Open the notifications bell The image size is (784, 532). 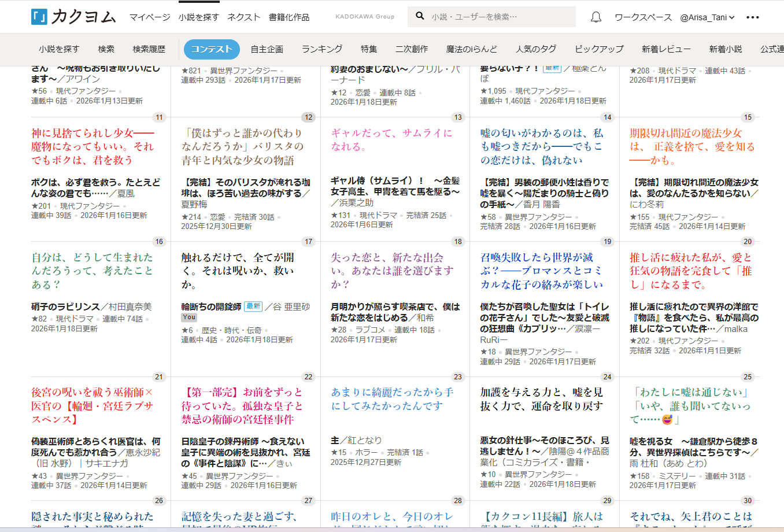[596, 17]
